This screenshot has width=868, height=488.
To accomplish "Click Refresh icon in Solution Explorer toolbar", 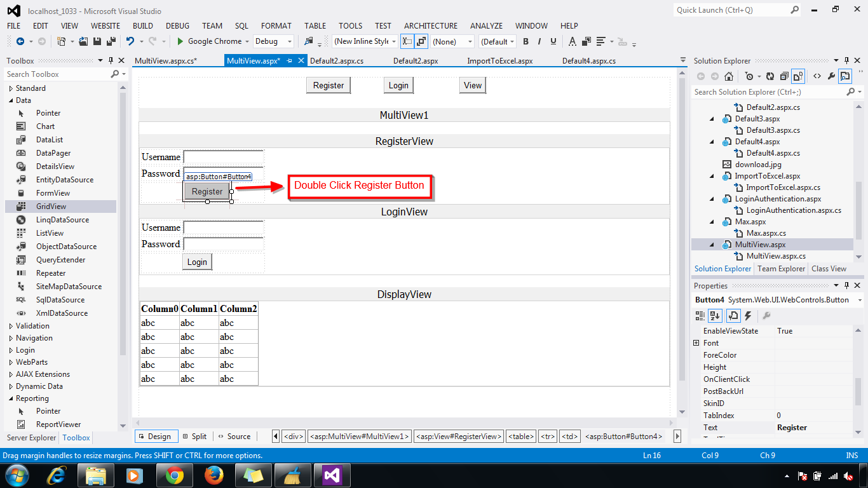I will click(x=770, y=77).
